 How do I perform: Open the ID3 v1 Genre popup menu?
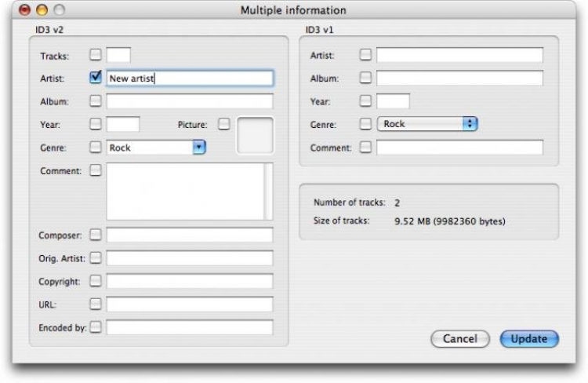click(427, 124)
